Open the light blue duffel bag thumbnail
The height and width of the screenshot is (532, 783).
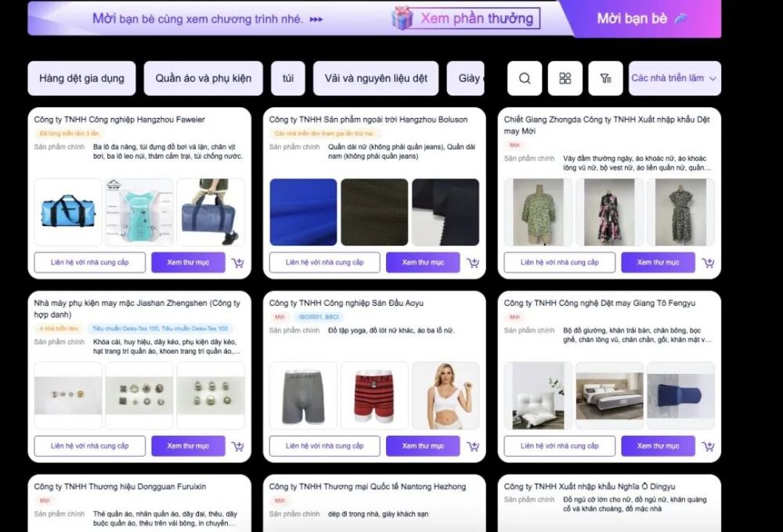pyautogui.click(x=68, y=212)
